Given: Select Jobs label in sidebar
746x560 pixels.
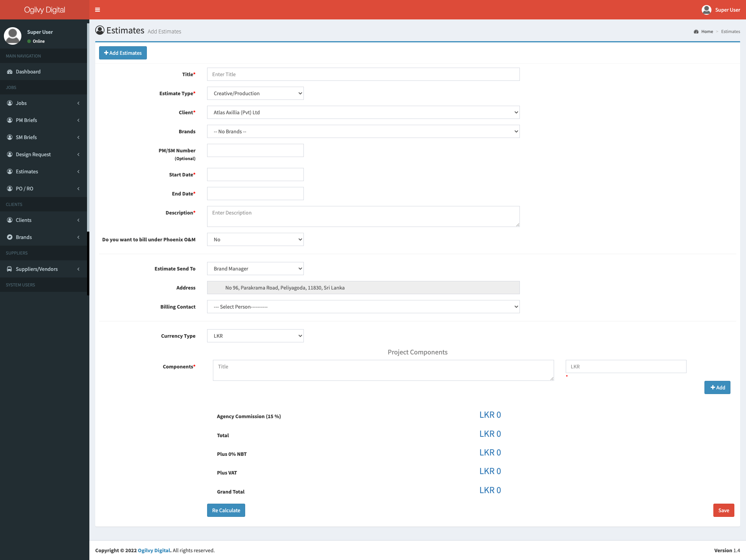Looking at the screenshot, I should (21, 103).
